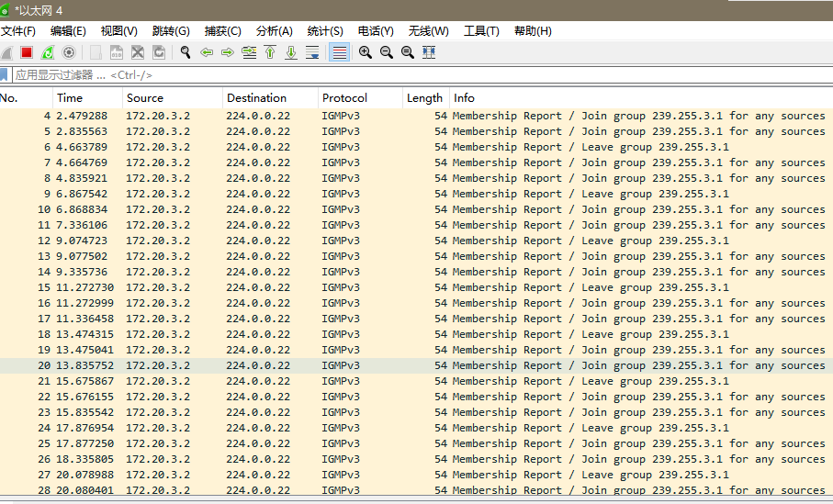Screen dimensions: 833x504
Task: Focus the display filter input field
Action: click(422, 75)
